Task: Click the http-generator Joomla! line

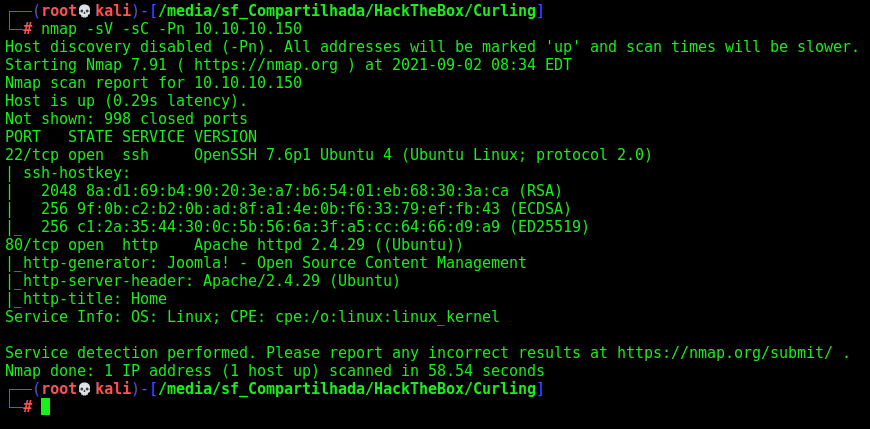Action: tap(266, 263)
